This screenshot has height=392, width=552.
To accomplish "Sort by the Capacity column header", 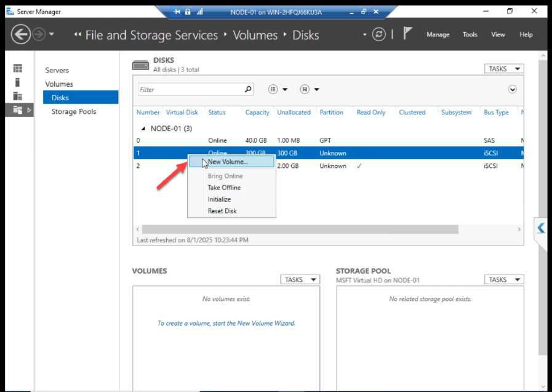I will [257, 112].
